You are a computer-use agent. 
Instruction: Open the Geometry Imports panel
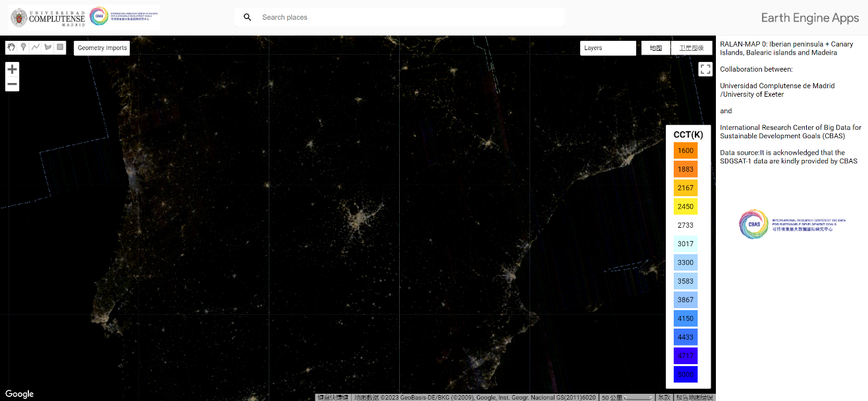click(x=102, y=48)
